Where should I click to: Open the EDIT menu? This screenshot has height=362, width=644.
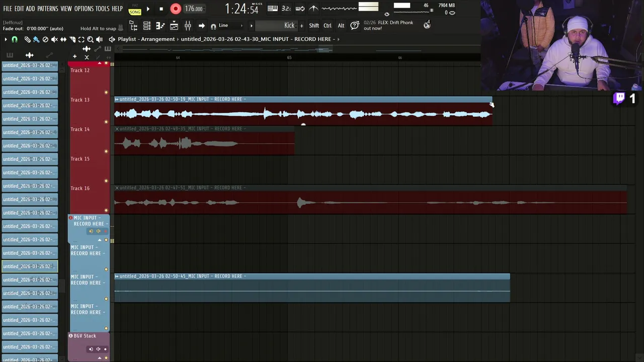[19, 9]
